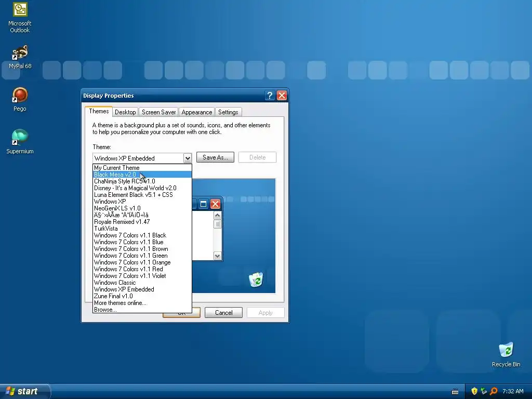Choose My Current Theme from list

pyautogui.click(x=142, y=168)
